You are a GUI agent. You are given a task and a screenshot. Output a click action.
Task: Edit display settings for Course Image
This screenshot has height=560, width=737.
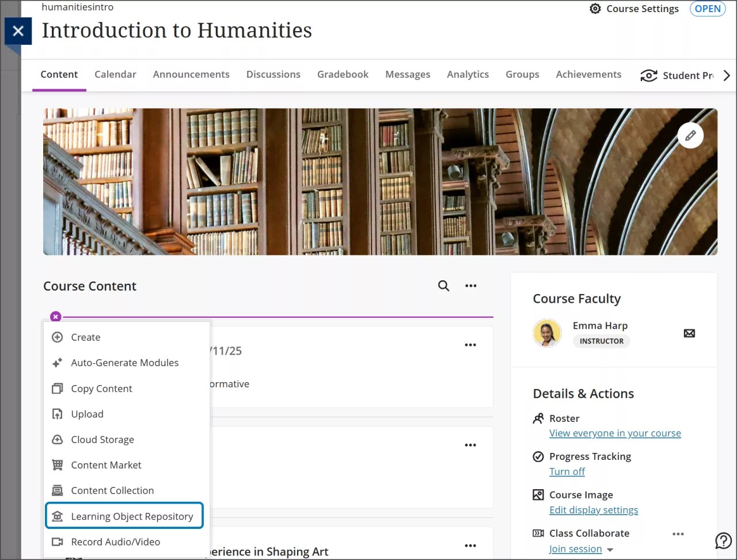tap(594, 509)
